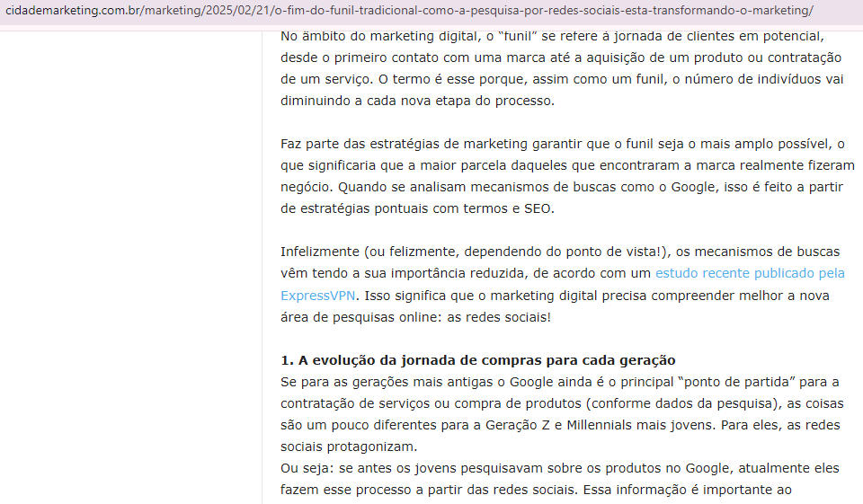
Task: Click the text 'de estratégias pontuais com termos e SEO.'
Action: [x=417, y=208]
